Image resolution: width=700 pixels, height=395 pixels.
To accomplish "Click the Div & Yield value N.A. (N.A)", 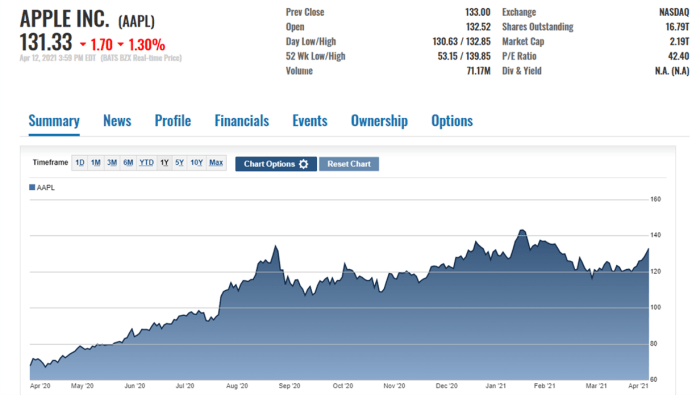I will (x=672, y=71).
